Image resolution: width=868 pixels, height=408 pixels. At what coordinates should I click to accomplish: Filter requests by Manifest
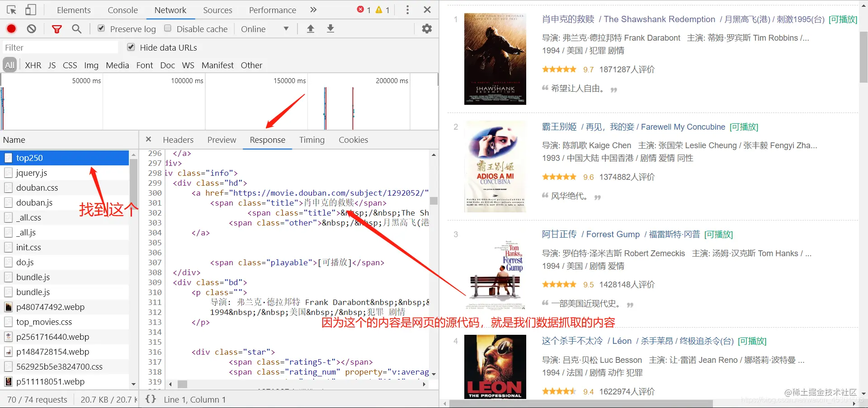[217, 65]
